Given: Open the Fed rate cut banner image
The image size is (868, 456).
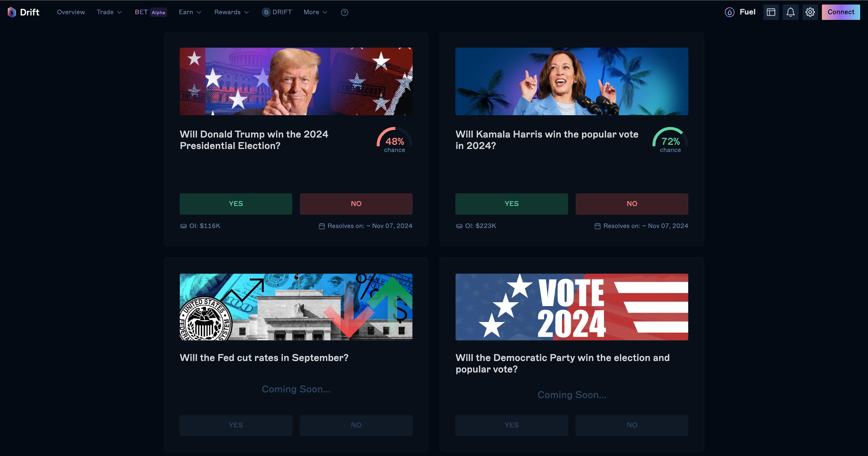Looking at the screenshot, I should (x=296, y=307).
